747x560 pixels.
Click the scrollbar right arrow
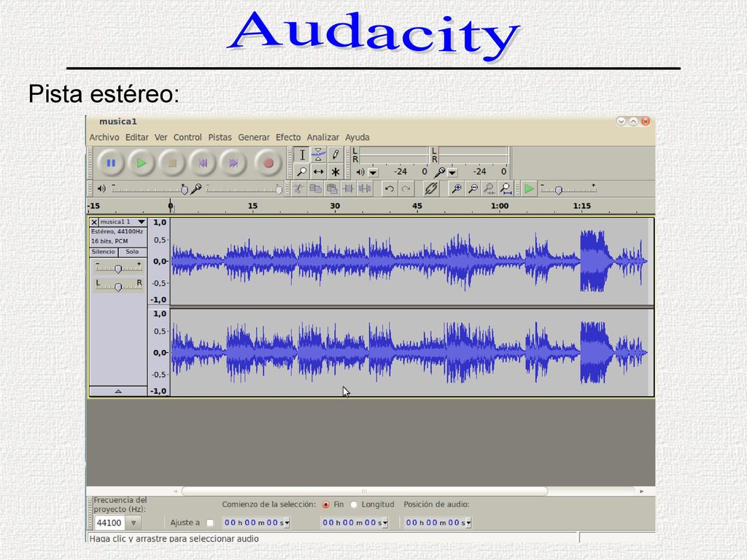(642, 491)
